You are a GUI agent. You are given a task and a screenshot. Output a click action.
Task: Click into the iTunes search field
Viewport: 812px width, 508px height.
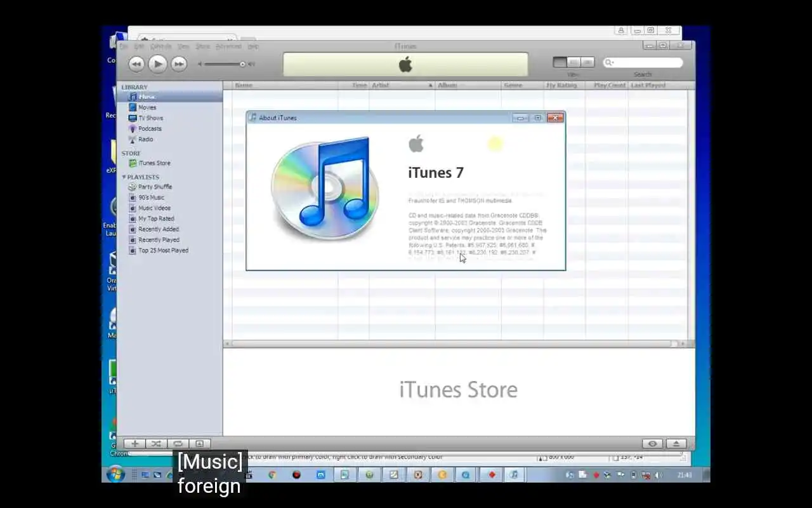click(x=643, y=63)
